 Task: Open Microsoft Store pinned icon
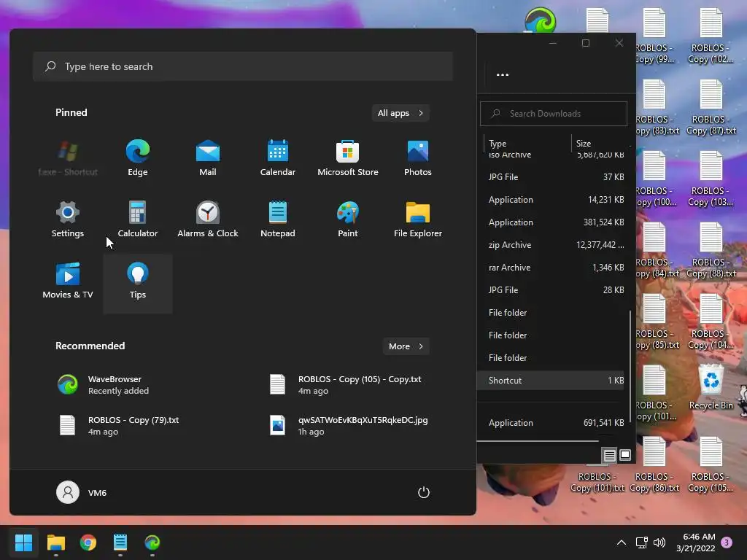pyautogui.click(x=348, y=157)
